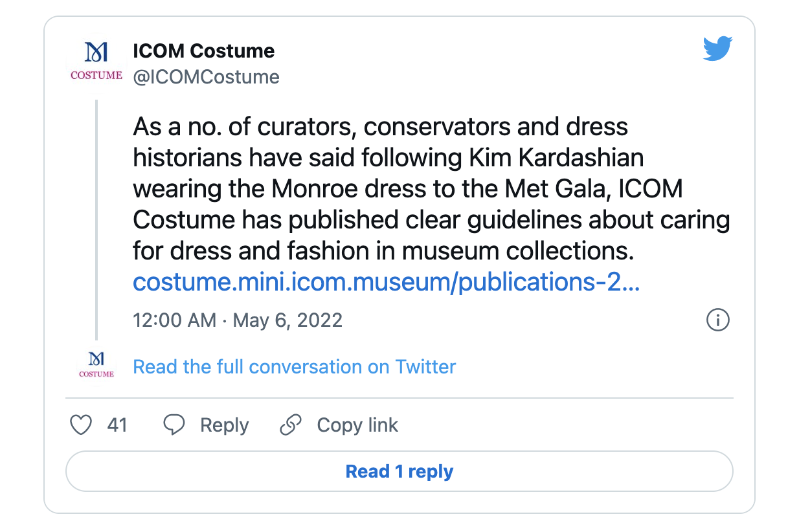
Task: Click the chain link icon
Action: pos(291,425)
